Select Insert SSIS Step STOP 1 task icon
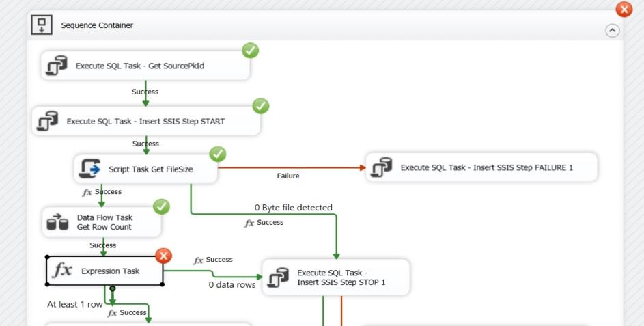Viewport: 644px width, 326px height. tap(279, 277)
